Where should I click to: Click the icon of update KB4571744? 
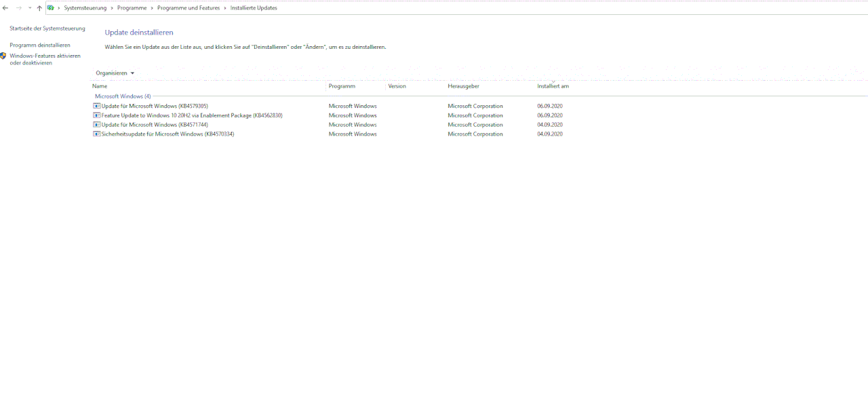(96, 125)
